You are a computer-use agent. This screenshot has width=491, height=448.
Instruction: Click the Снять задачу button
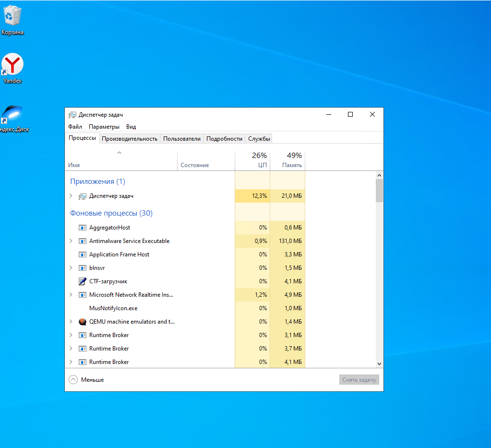pos(359,380)
